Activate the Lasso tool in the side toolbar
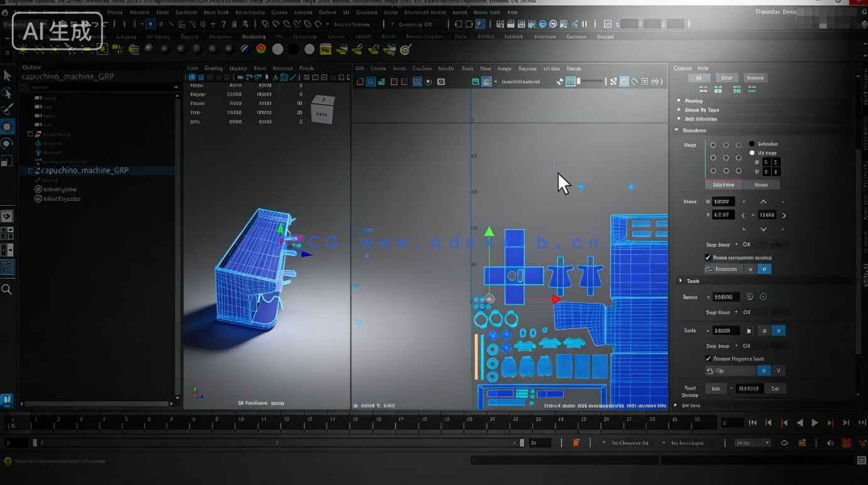Viewport: 868px width, 485px height. (8, 92)
